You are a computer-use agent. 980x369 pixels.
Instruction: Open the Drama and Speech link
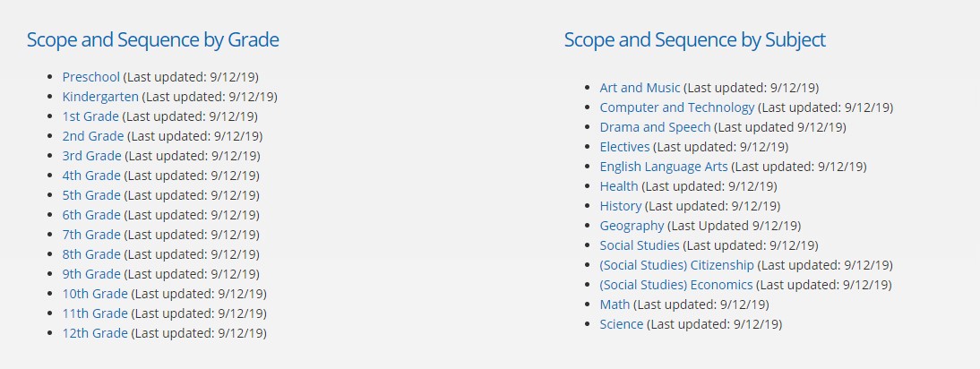point(655,127)
